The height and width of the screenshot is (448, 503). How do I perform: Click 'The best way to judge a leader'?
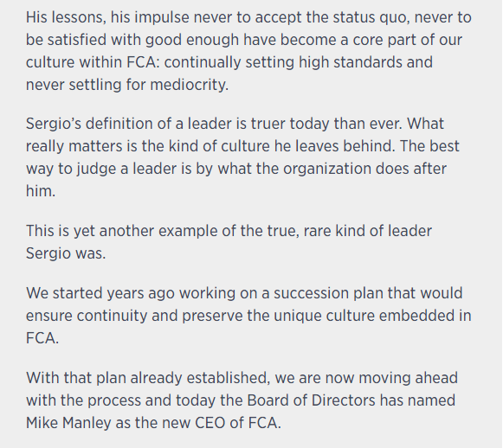point(242,157)
